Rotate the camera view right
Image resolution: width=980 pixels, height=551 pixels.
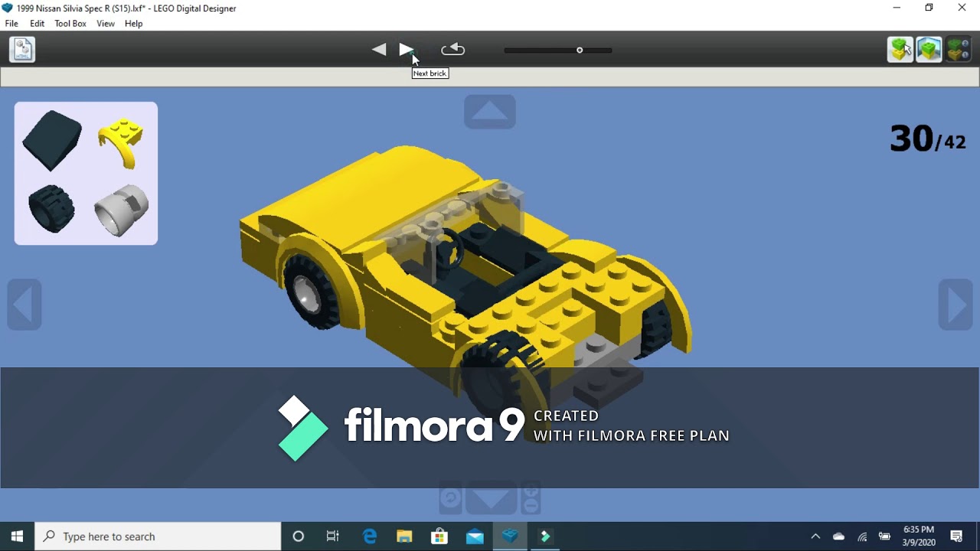pyautogui.click(x=955, y=305)
